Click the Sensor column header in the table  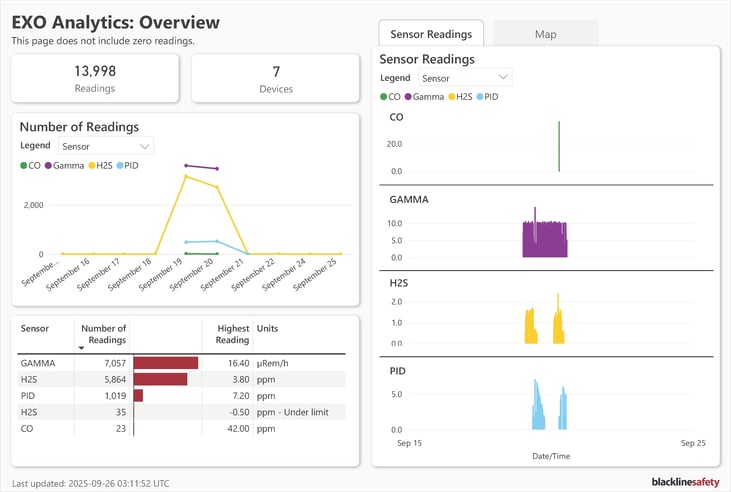(x=35, y=328)
